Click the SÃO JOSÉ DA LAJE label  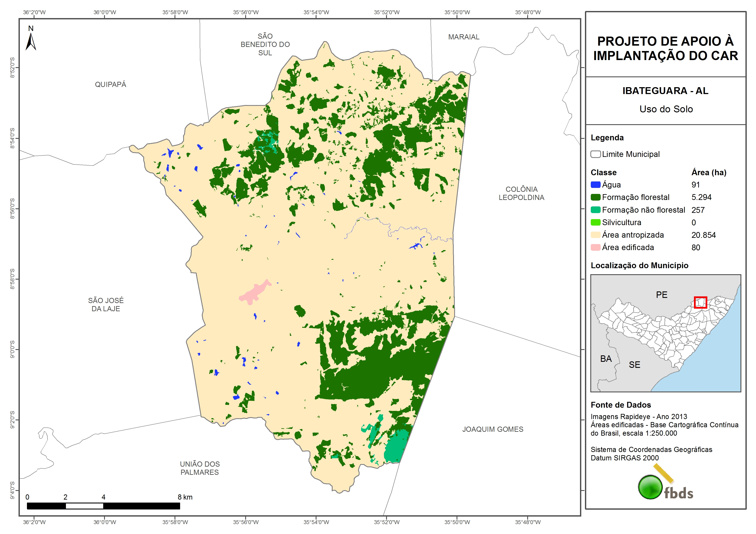tap(106, 304)
